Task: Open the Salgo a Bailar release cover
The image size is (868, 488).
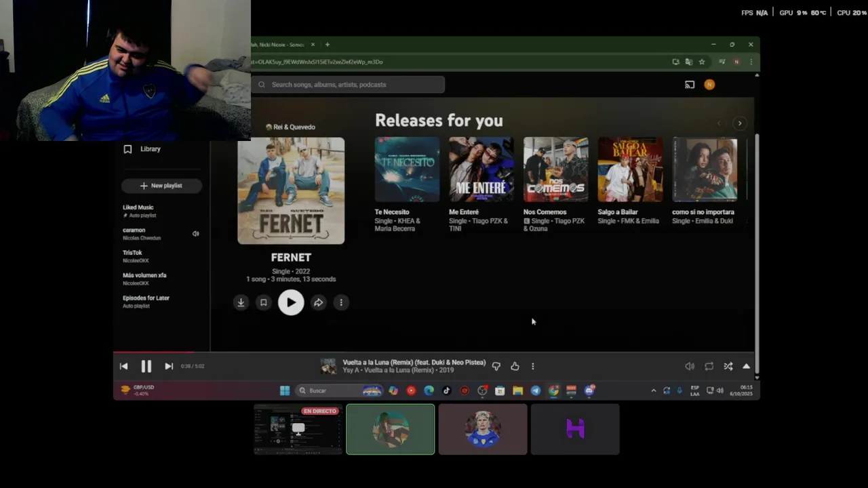Action: coord(630,169)
